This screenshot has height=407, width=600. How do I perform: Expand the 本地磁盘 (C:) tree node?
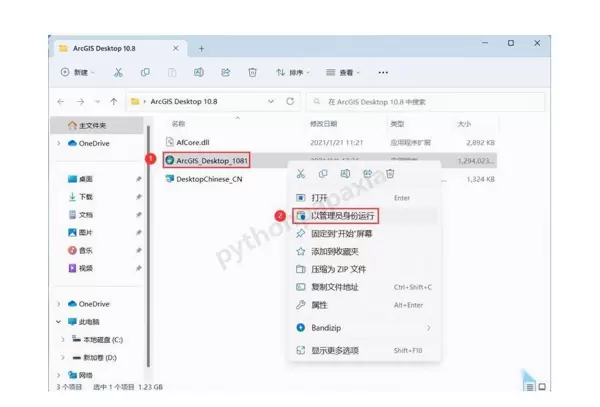[62, 339]
